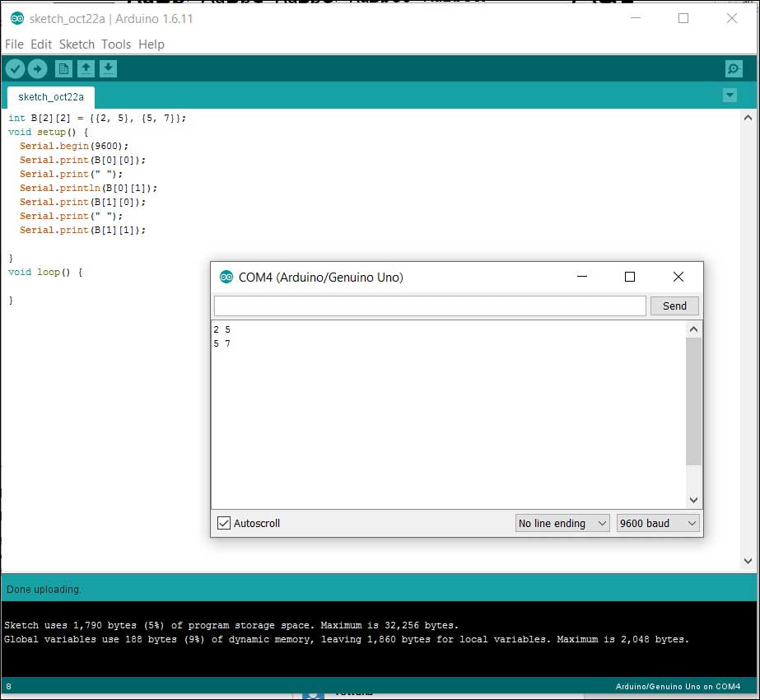Click the serial input text field
The width and height of the screenshot is (760, 700).
(x=430, y=306)
